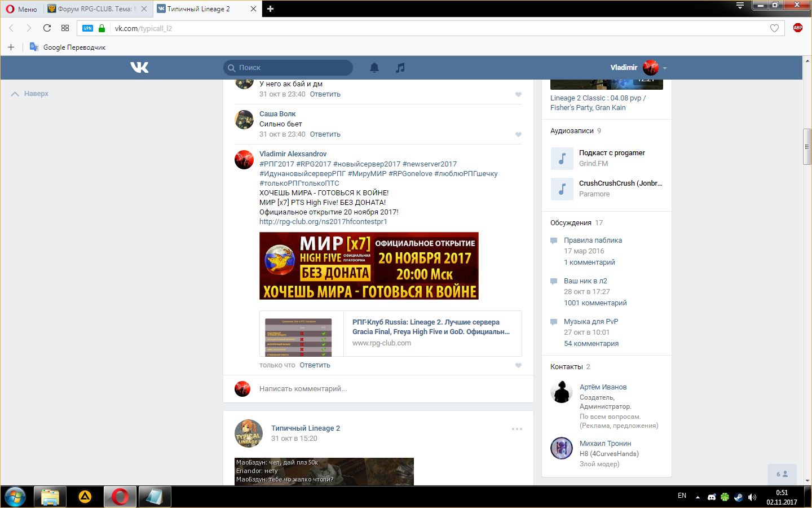
Task: Open the post's three-dots options menu
Action: [x=517, y=429]
